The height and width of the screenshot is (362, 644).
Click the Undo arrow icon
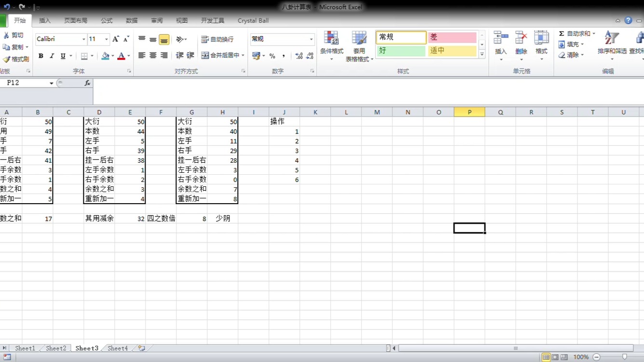(7, 7)
